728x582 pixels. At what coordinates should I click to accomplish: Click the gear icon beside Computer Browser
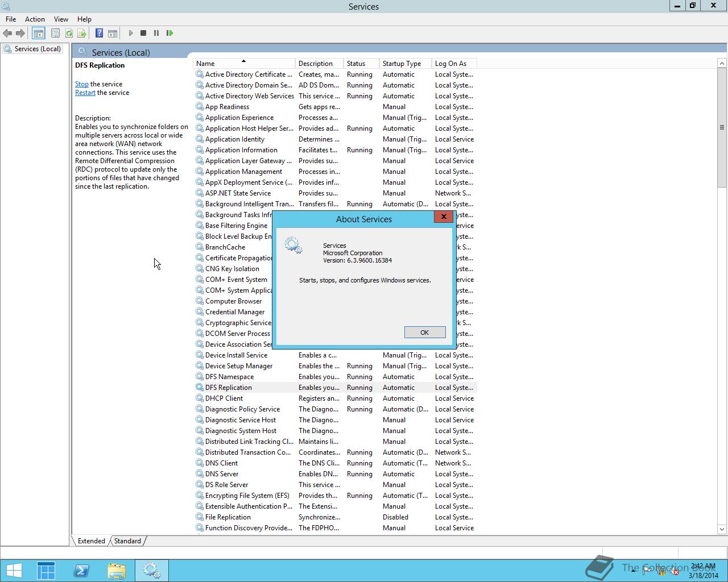pos(199,301)
